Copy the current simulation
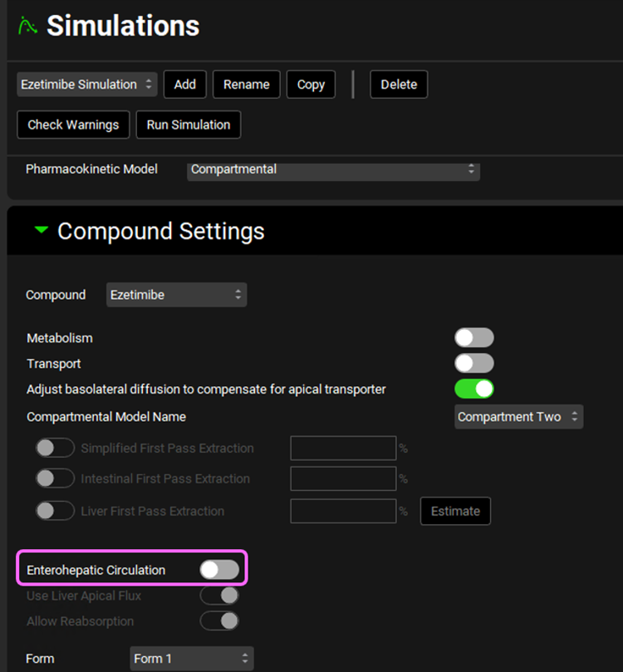Viewport: 623px width, 672px height. 311,84
